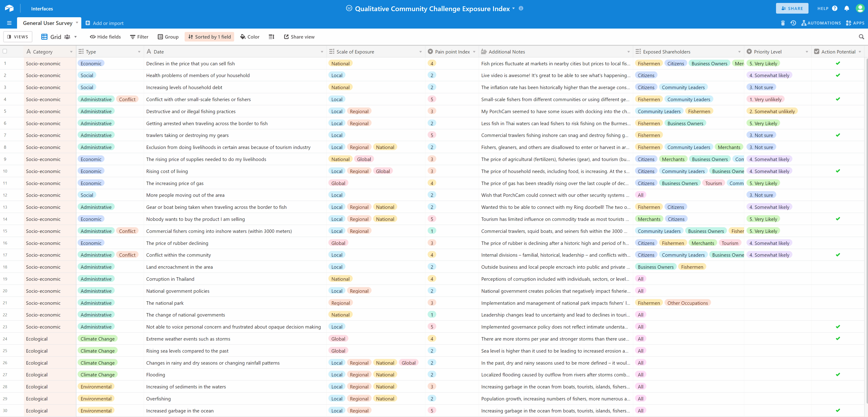
Task: Open the Color options button
Action: [250, 37]
